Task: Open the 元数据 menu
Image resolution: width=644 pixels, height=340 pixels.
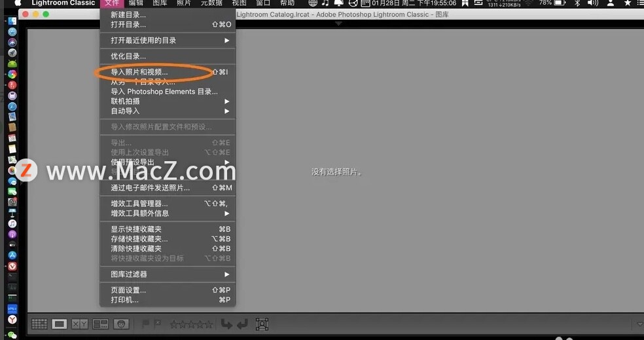Action: click(x=211, y=3)
